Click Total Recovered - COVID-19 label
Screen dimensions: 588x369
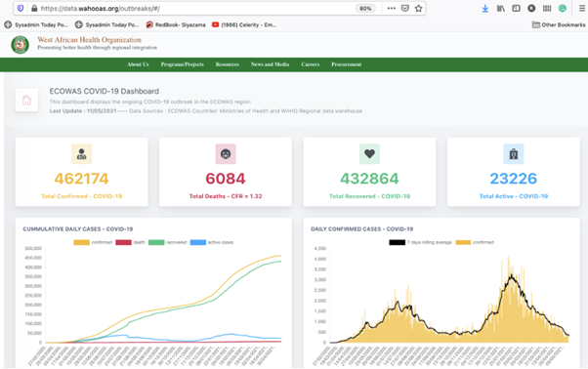tap(369, 196)
